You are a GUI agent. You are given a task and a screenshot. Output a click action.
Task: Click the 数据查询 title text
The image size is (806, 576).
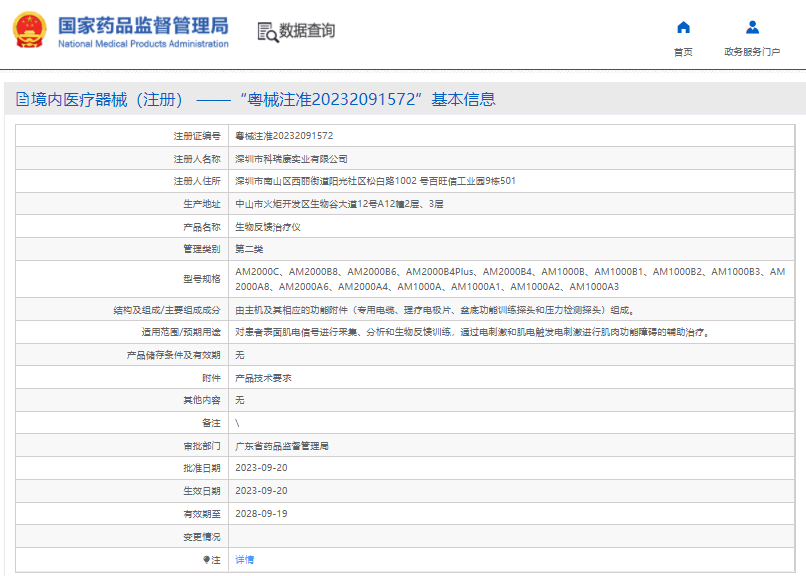pos(307,31)
